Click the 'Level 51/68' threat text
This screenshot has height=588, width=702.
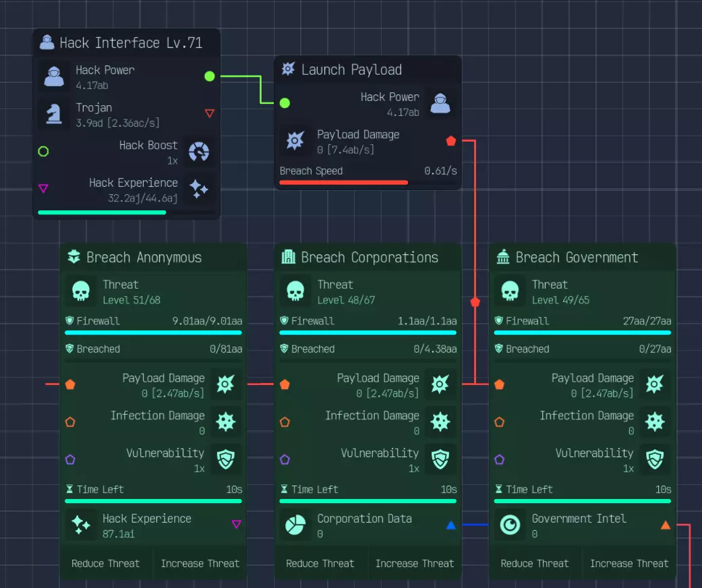pos(131,300)
